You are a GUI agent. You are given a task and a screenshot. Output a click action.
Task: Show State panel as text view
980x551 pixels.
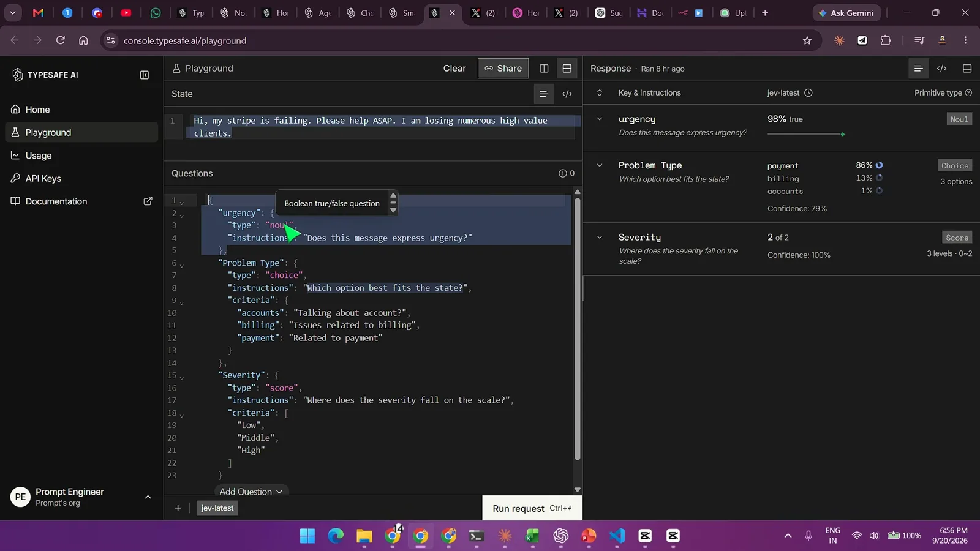coord(543,94)
